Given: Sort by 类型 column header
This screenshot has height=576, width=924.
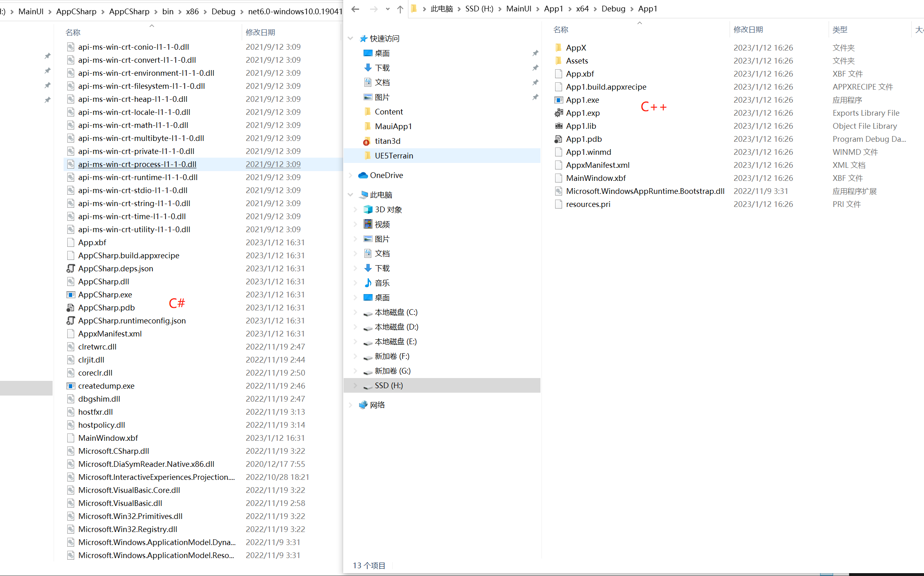Looking at the screenshot, I should click(840, 29).
